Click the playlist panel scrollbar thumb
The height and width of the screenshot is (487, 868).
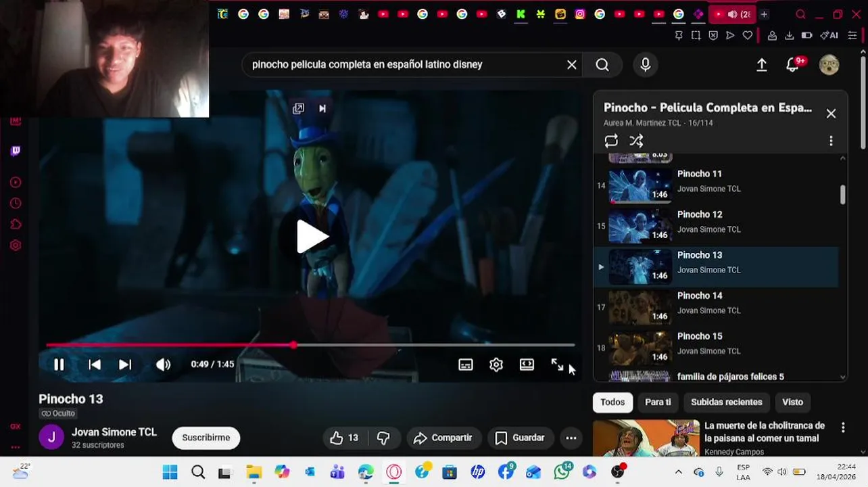tap(842, 194)
